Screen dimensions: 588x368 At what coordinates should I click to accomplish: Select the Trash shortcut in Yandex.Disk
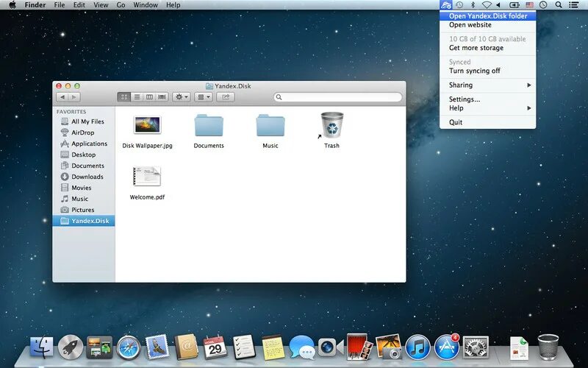(332, 125)
